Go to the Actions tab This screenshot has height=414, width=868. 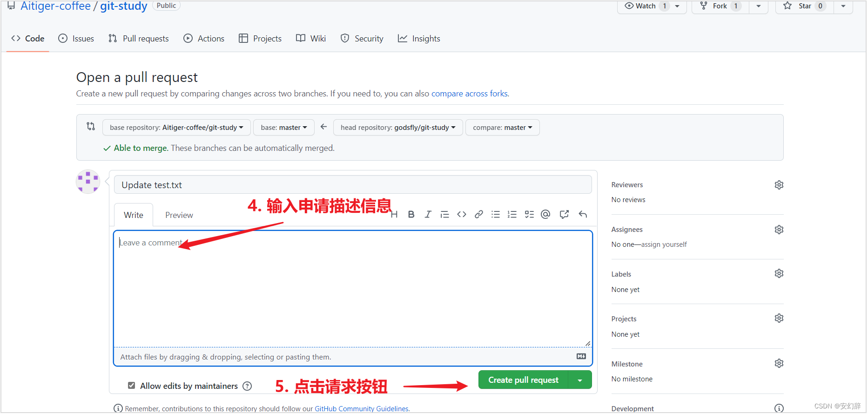tap(204, 39)
